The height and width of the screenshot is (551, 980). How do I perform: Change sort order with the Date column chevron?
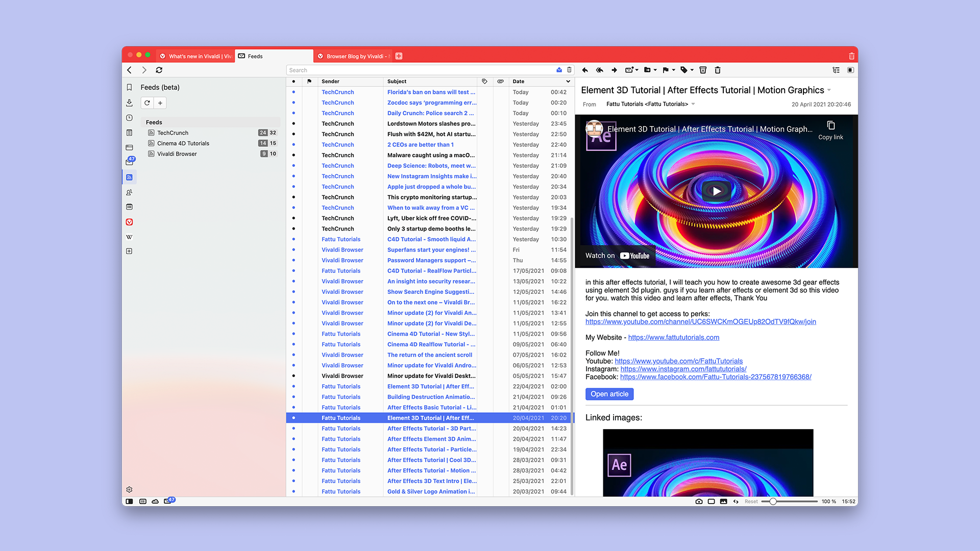568,81
